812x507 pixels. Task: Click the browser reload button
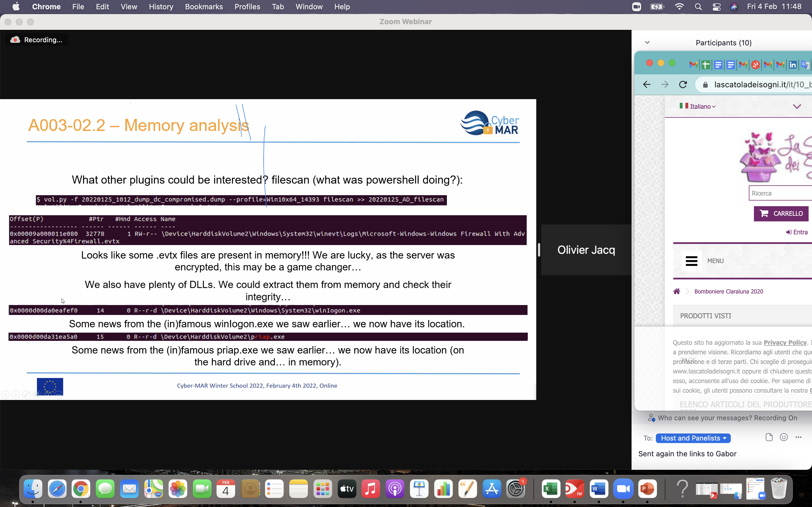pos(683,84)
